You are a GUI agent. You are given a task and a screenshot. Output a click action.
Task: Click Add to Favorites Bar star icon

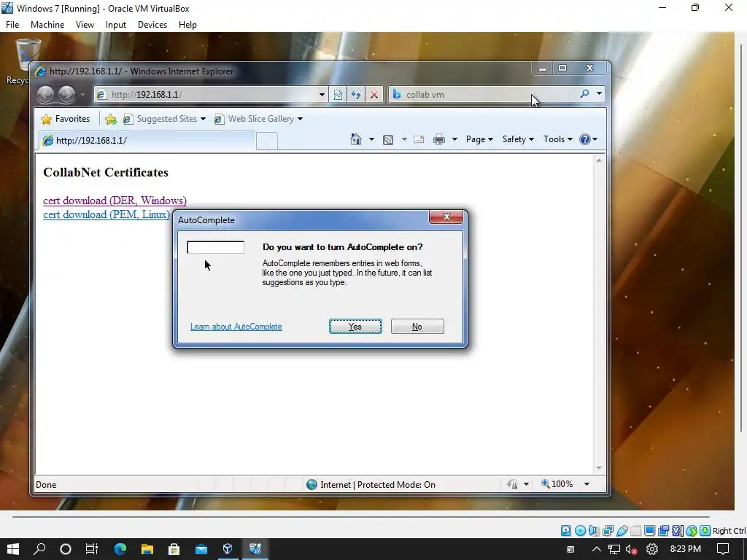pos(111,119)
